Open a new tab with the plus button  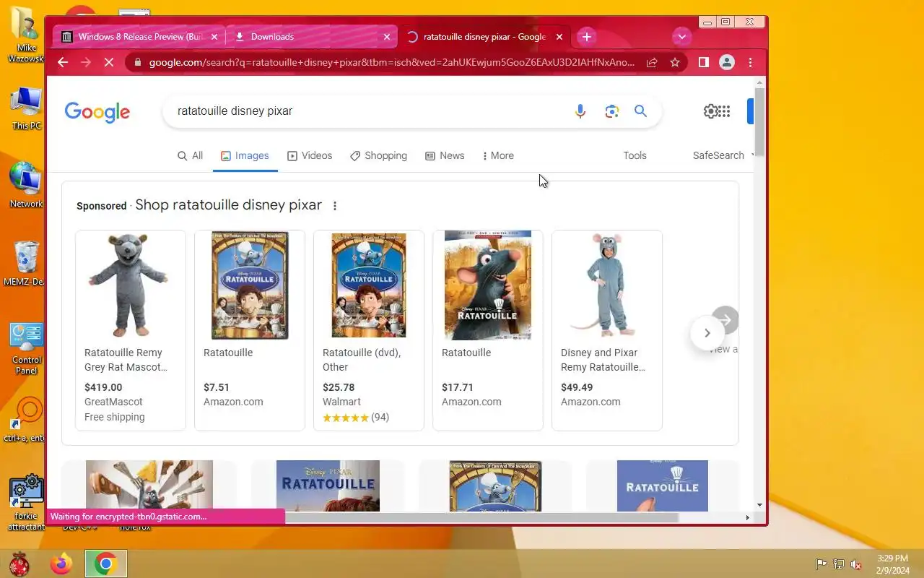(587, 37)
